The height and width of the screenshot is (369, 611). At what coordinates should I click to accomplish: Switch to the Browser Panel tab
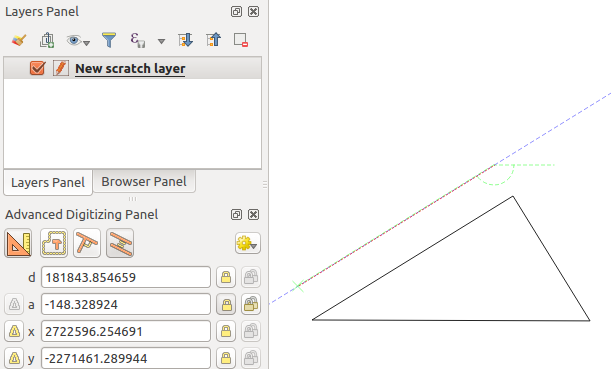click(x=144, y=182)
